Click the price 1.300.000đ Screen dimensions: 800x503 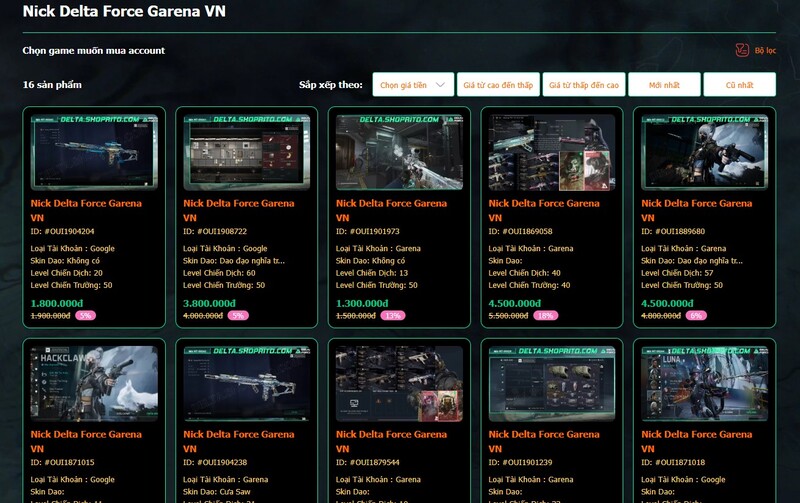362,304
